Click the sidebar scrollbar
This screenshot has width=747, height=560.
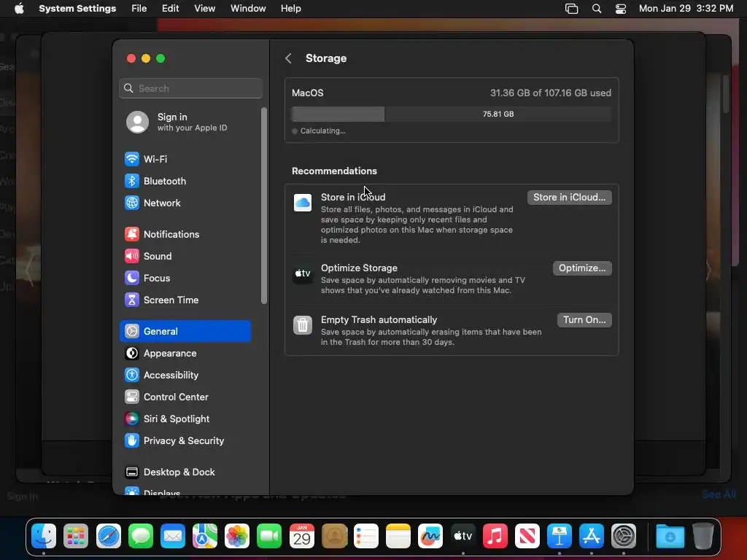pos(264,206)
